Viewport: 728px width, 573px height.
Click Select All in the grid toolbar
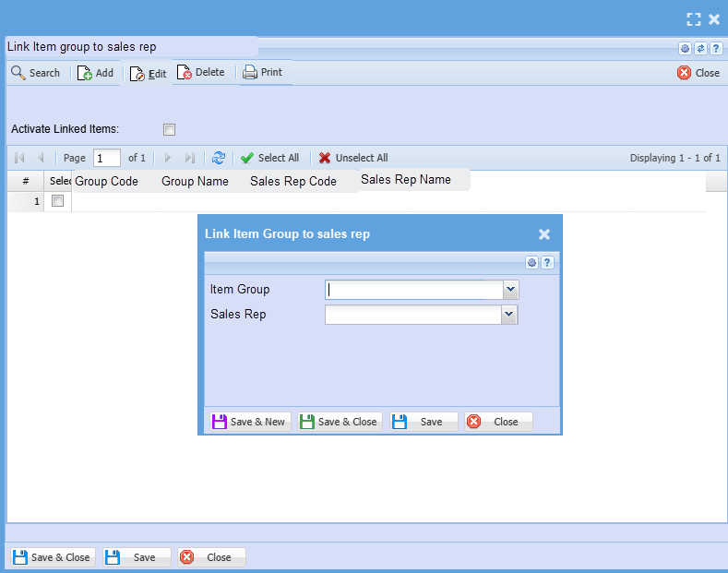click(269, 158)
